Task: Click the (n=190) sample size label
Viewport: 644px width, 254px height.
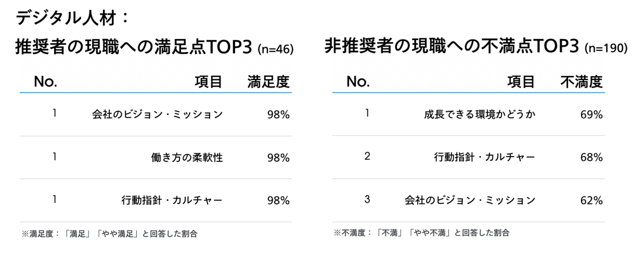Action: (x=606, y=48)
